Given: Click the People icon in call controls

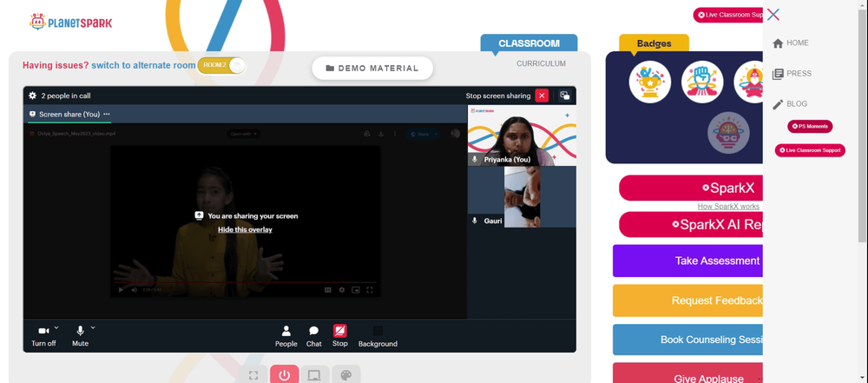Looking at the screenshot, I should tap(286, 331).
